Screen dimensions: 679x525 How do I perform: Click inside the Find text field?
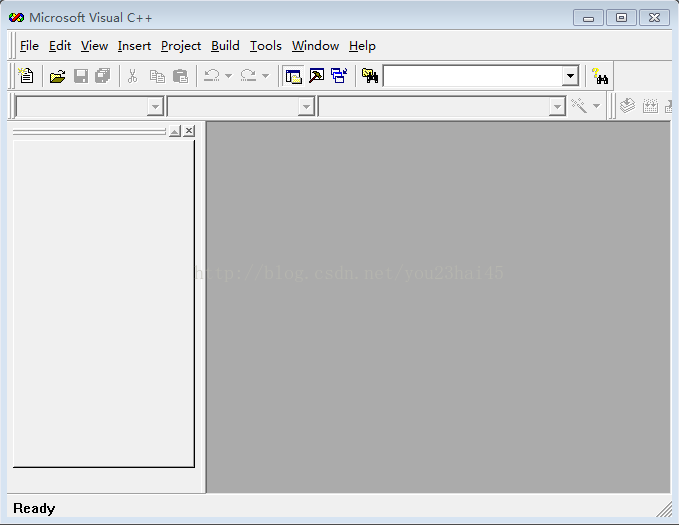(x=473, y=76)
